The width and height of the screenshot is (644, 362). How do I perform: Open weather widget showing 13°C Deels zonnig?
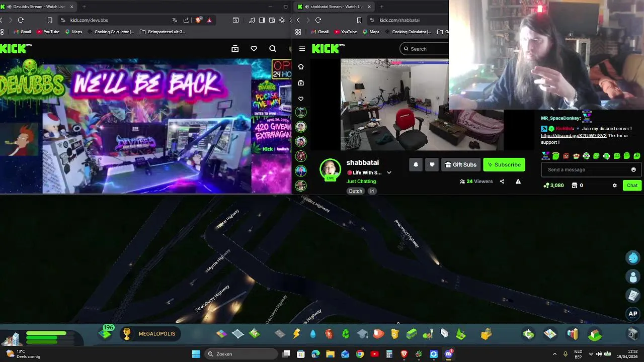click(23, 354)
